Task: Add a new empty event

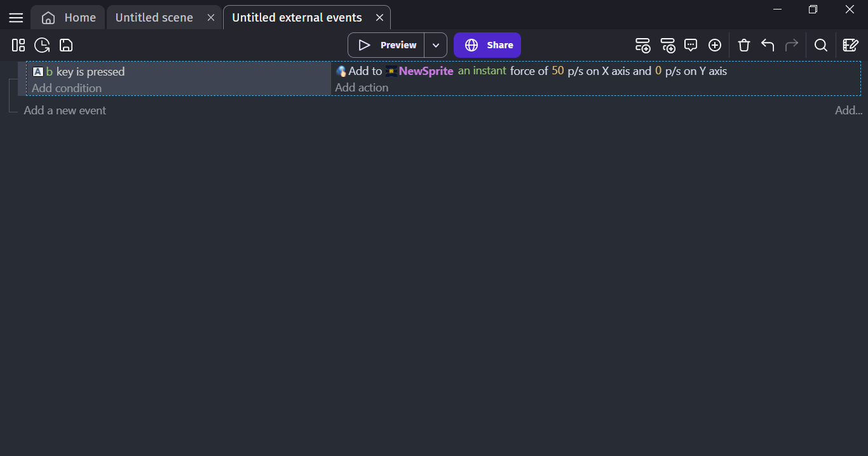Action: click(x=643, y=45)
